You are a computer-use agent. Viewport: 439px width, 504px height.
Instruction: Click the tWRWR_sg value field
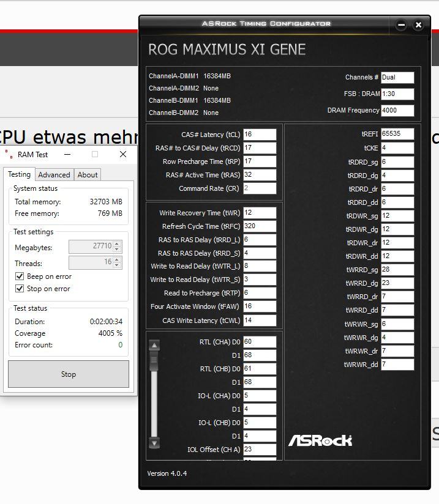[x=397, y=324]
